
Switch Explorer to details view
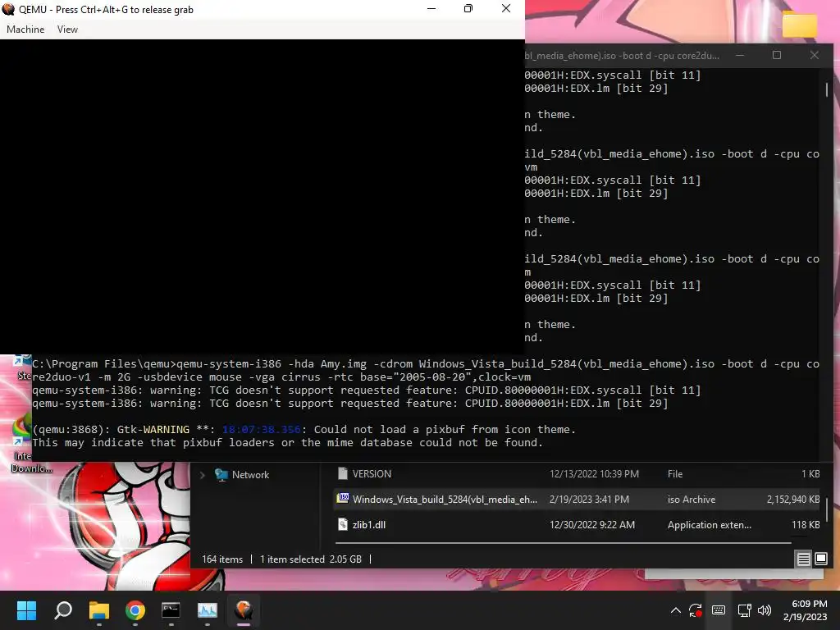coord(804,559)
